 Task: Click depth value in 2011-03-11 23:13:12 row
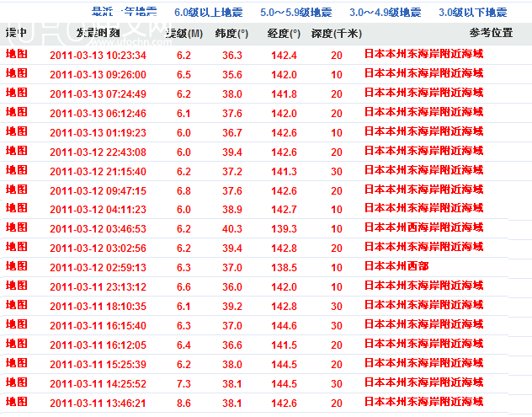point(337,287)
